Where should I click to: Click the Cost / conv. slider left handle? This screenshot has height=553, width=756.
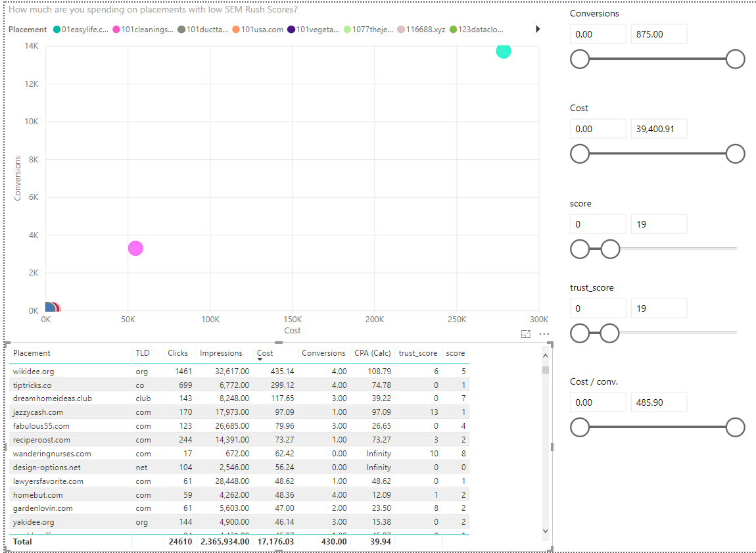point(580,427)
